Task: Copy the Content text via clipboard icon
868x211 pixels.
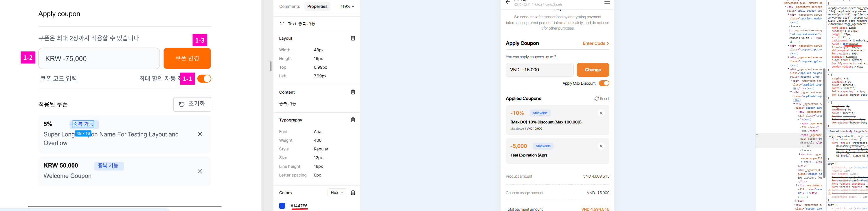Action: pyautogui.click(x=353, y=92)
